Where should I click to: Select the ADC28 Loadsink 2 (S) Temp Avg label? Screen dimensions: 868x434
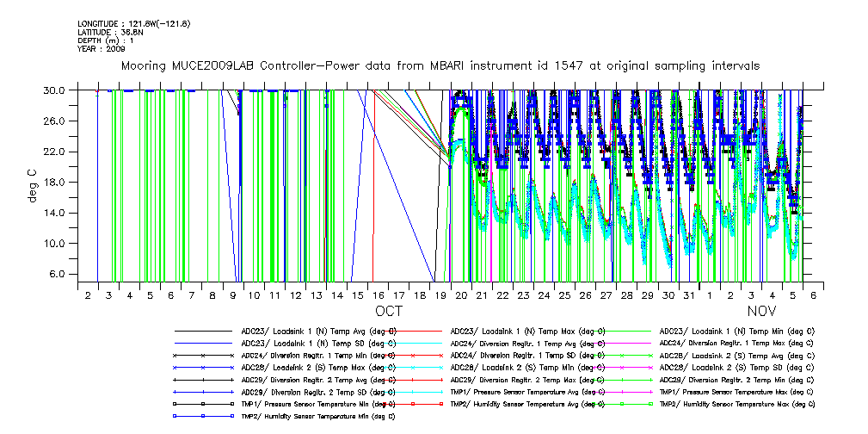tap(736, 355)
